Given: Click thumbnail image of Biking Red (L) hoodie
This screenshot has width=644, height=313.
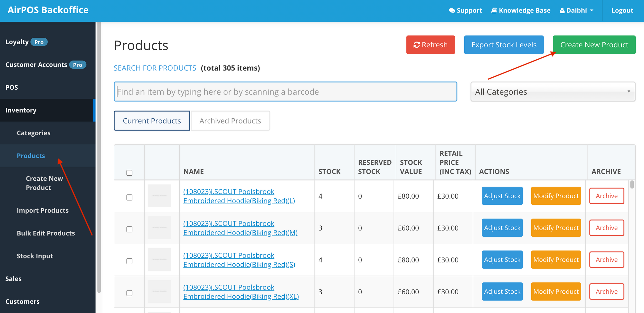Looking at the screenshot, I should (160, 196).
